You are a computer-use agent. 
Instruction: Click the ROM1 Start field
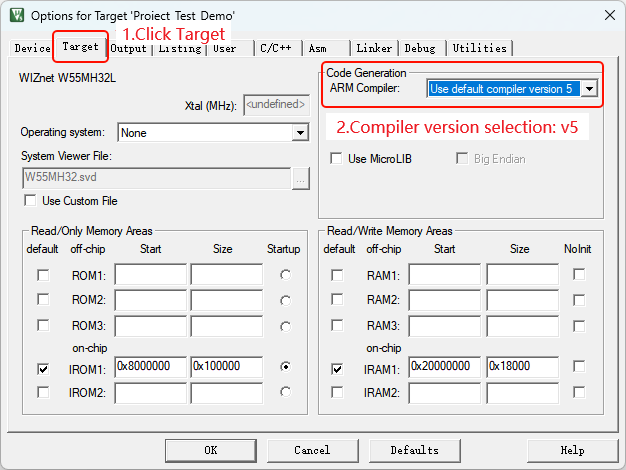click(x=151, y=274)
